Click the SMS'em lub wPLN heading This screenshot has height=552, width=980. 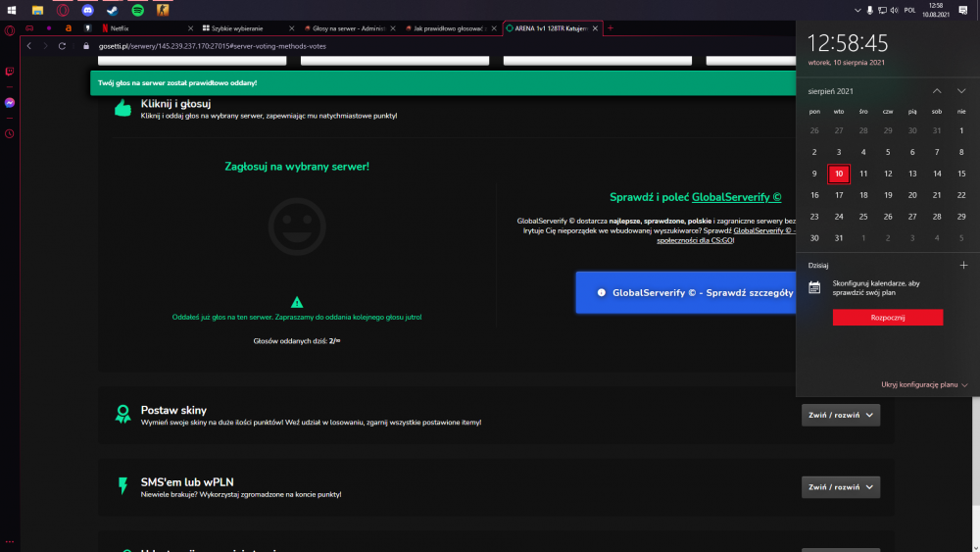[x=187, y=482]
